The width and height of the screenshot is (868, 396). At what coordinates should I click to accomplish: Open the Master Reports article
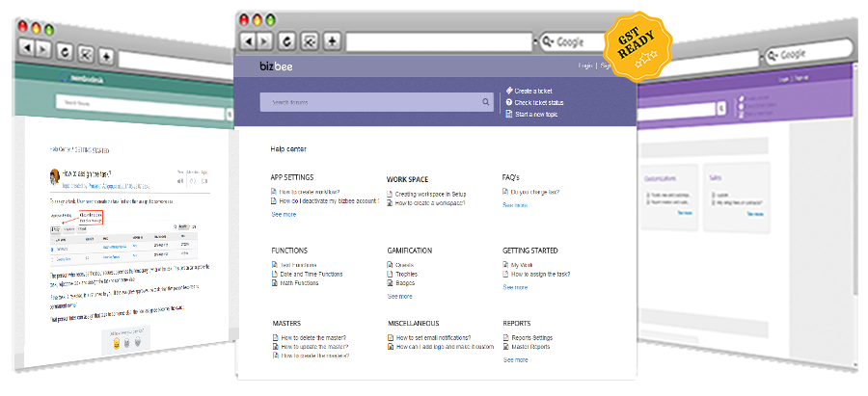point(530,347)
